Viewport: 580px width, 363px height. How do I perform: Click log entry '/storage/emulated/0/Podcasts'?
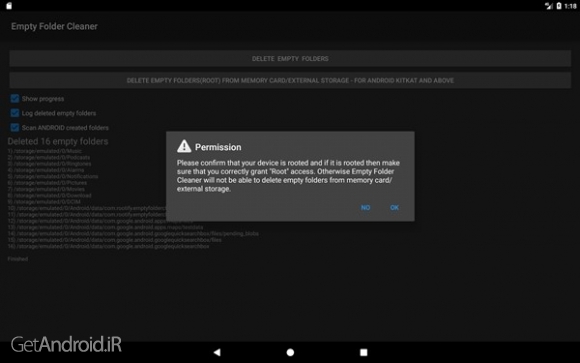click(x=49, y=157)
